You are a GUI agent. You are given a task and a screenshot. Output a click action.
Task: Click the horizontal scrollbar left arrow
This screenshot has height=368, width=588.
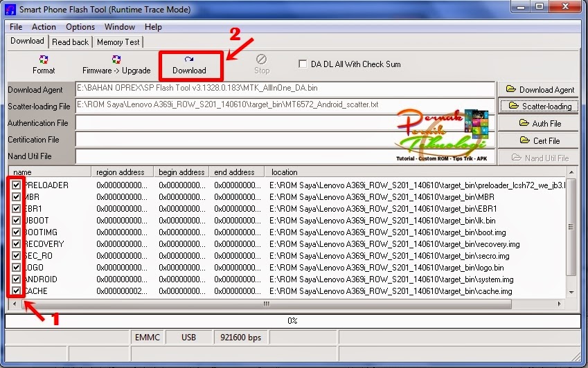(x=15, y=304)
